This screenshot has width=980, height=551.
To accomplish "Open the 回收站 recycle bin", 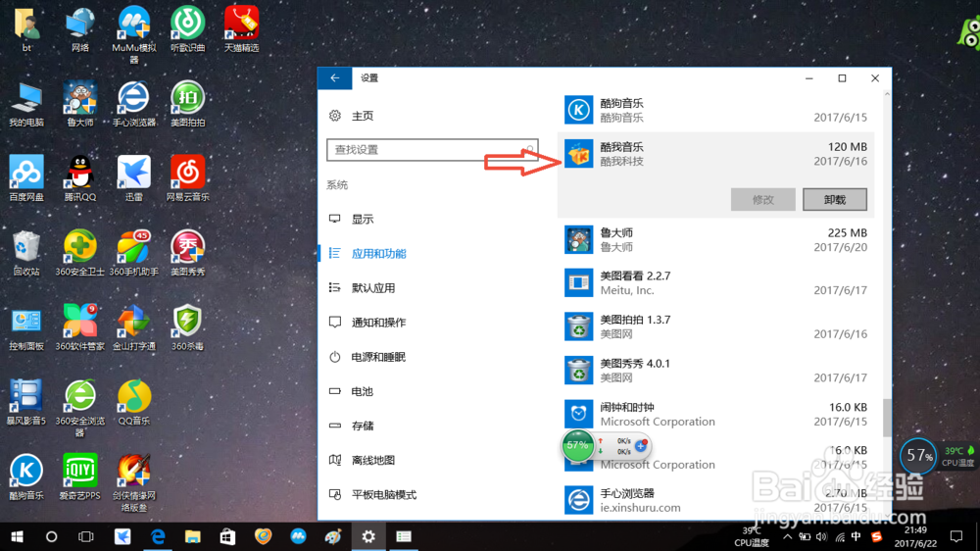I will (26, 253).
